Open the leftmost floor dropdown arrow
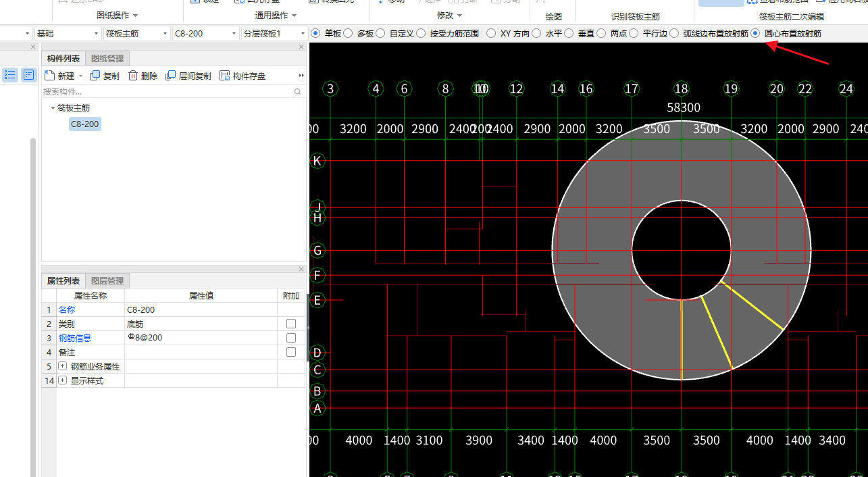Screen dimensions: 868x477 28,33
